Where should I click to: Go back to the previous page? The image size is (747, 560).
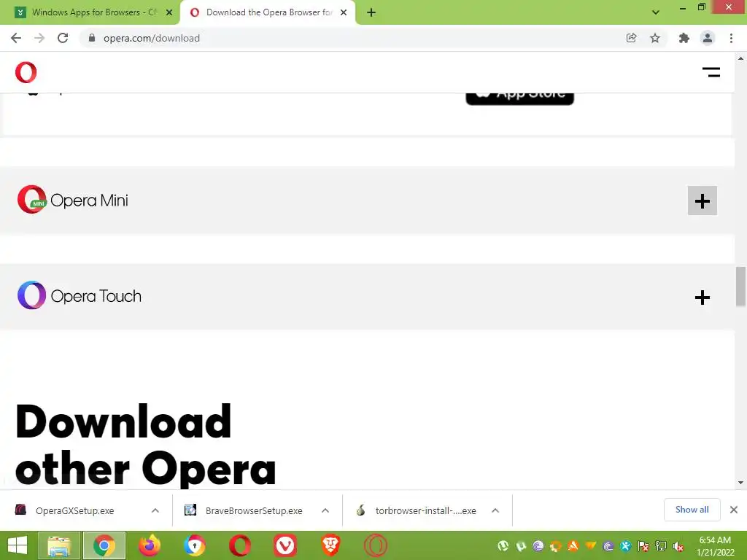(x=16, y=38)
